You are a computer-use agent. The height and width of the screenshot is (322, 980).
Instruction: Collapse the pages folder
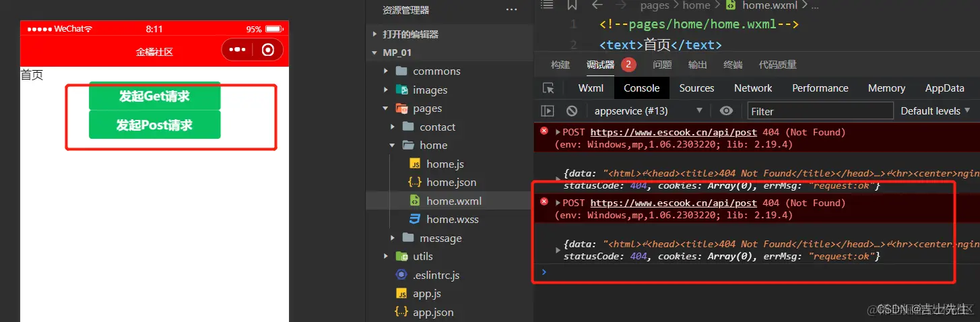[x=385, y=108]
